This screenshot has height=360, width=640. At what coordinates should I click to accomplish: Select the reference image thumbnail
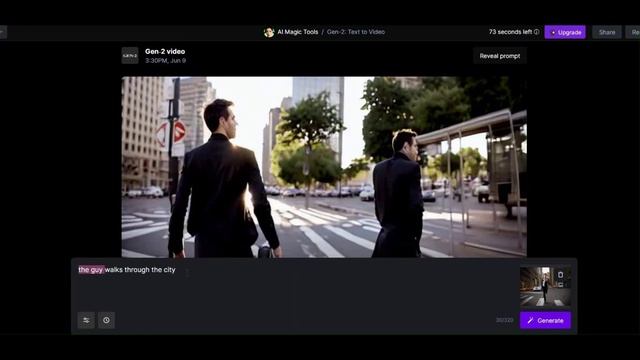click(545, 287)
